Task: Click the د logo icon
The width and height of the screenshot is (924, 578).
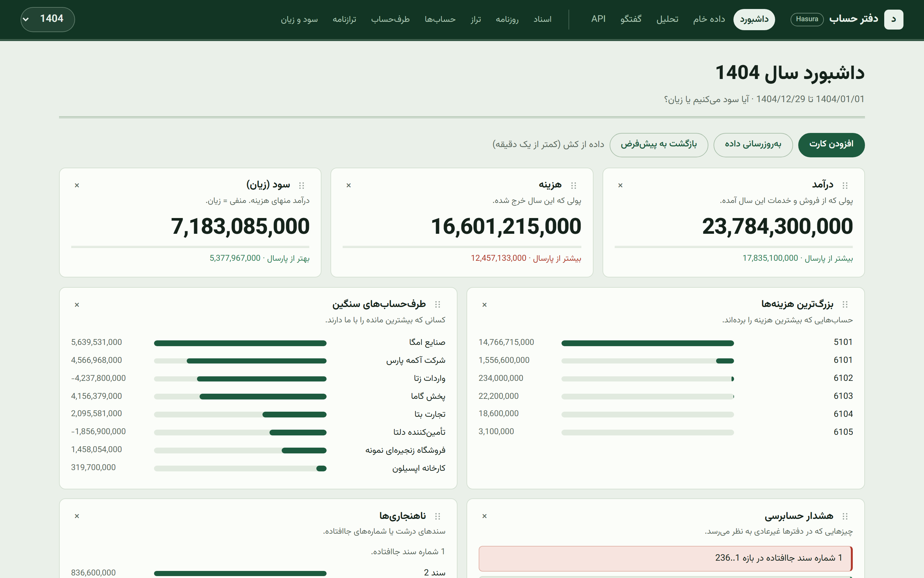Action: coord(894,19)
